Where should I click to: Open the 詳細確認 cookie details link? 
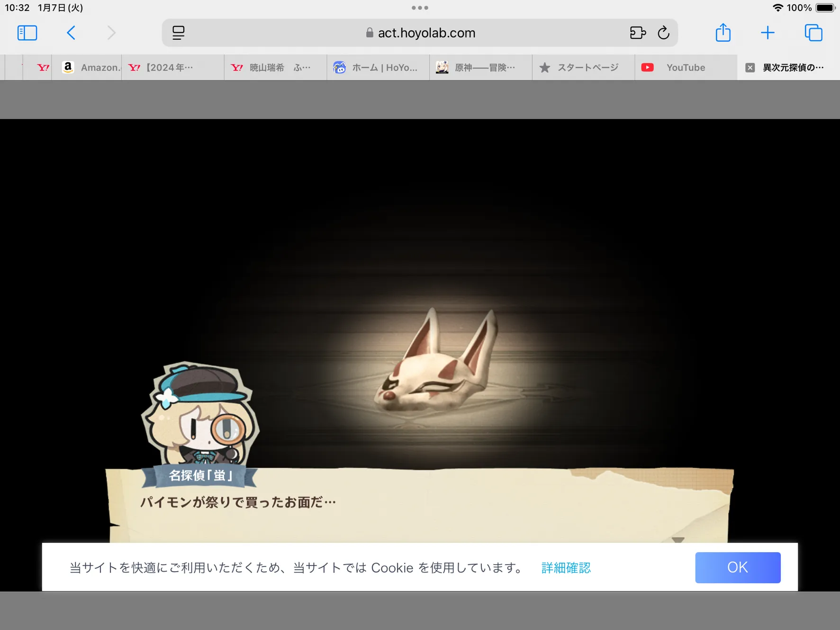click(566, 568)
